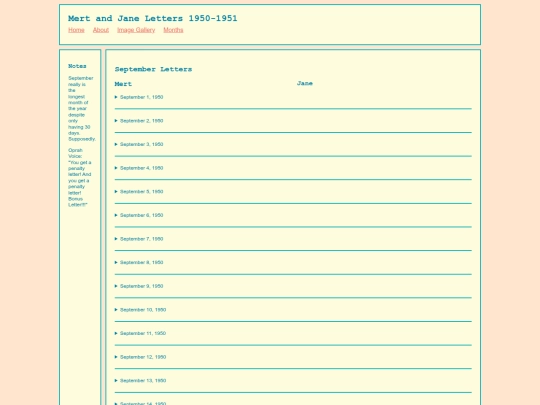Click the note about September being longest month
540x405 pixels.
tap(82, 108)
